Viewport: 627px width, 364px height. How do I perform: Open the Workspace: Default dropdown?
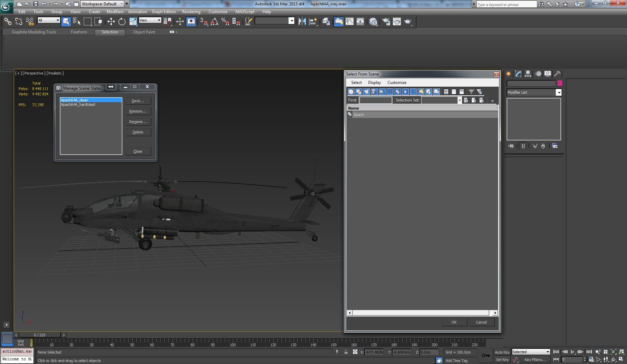(103, 4)
